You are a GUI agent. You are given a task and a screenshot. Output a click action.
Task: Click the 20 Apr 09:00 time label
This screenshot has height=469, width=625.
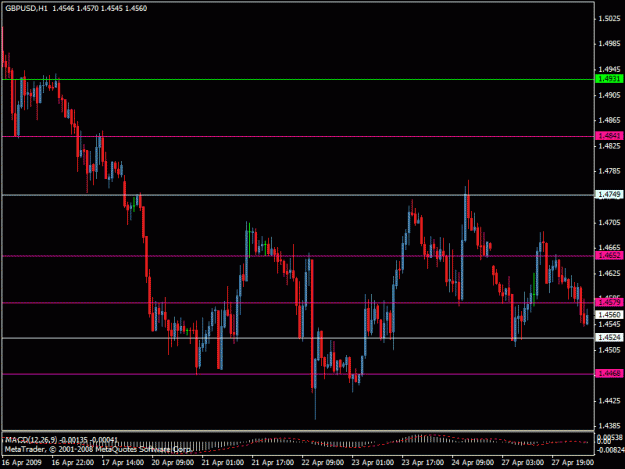click(173, 463)
